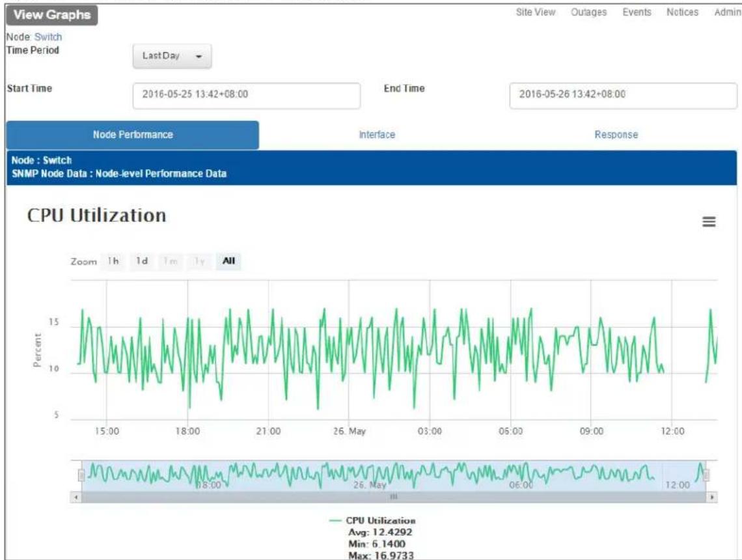Click the 09:00 x-axis label

coord(592,431)
